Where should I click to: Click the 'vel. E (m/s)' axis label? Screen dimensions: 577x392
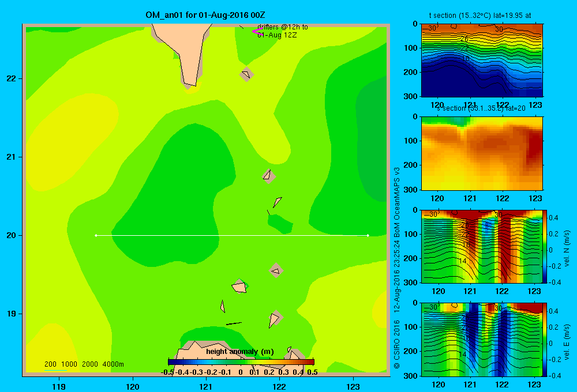tap(567, 341)
